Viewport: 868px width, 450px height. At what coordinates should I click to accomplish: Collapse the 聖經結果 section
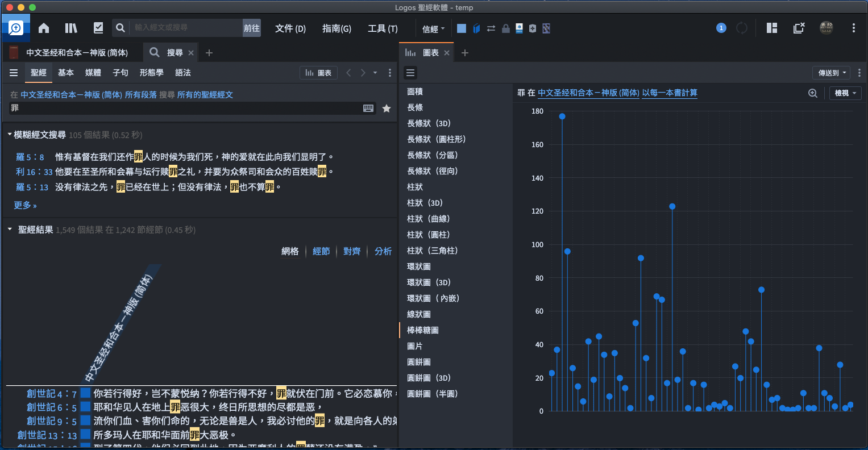point(10,230)
